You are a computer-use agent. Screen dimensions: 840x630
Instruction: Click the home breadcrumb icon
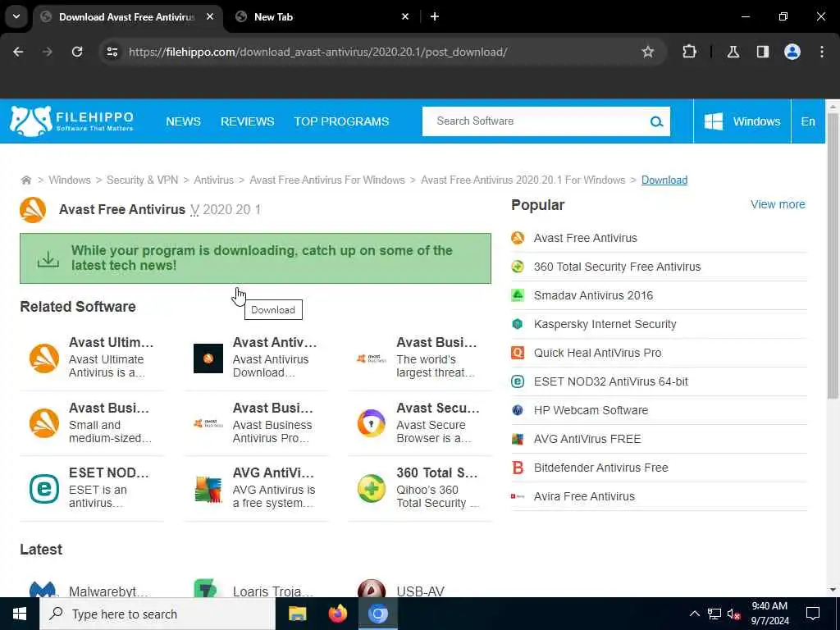click(x=25, y=180)
